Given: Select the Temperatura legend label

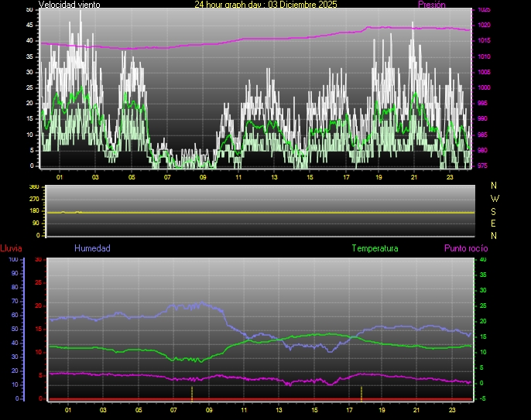Looking at the screenshot, I should tap(375, 248).
